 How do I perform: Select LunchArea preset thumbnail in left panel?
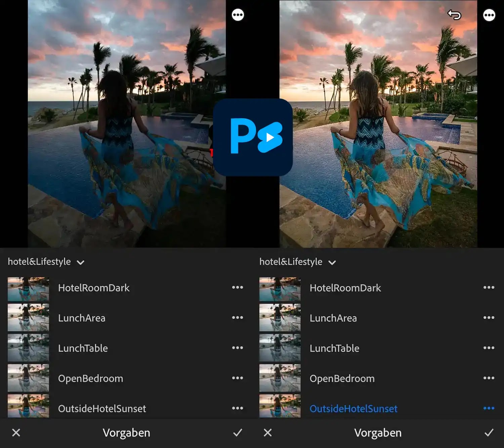[x=28, y=318]
